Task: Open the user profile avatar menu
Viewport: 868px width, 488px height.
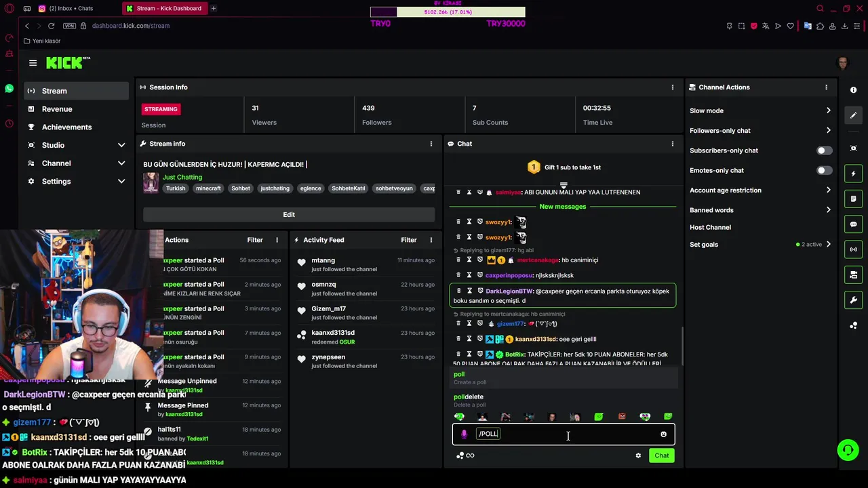Action: (842, 64)
